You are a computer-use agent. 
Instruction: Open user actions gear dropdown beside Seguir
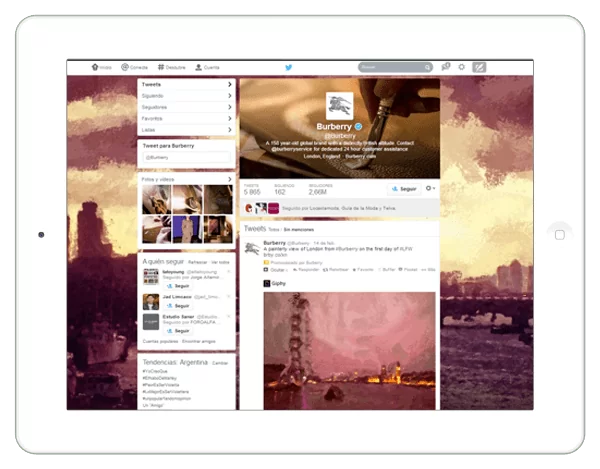[430, 188]
